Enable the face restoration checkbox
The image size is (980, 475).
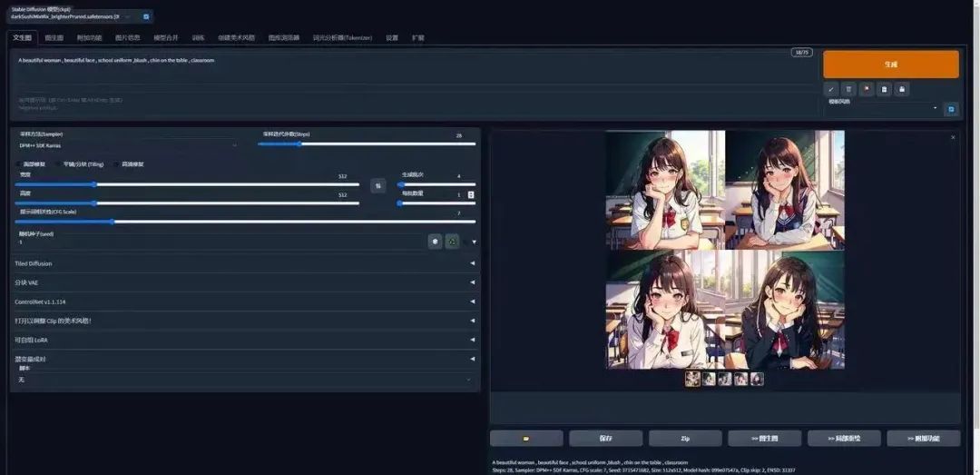[18, 164]
